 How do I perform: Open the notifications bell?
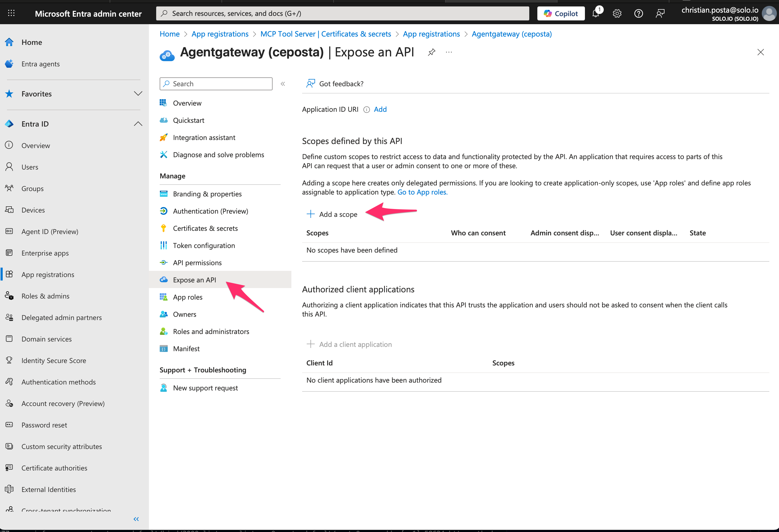pyautogui.click(x=596, y=13)
